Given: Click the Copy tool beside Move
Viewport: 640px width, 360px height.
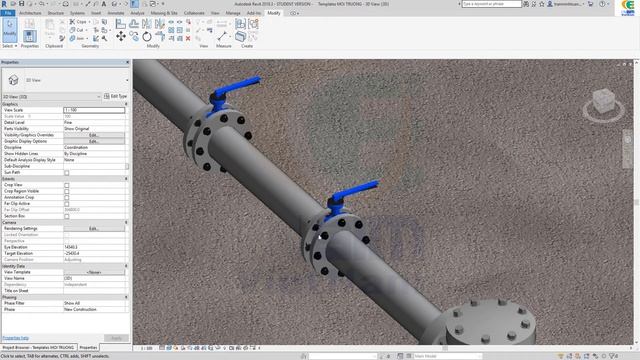Looking at the screenshot, I should pyautogui.click(x=134, y=36).
